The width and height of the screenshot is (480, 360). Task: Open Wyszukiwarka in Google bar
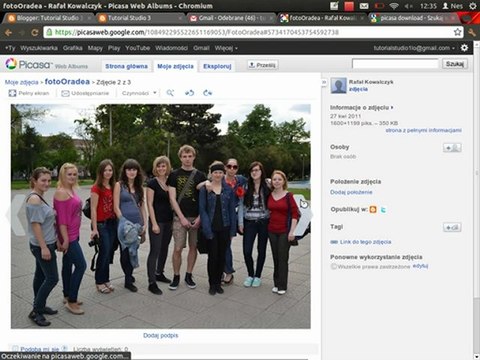[x=39, y=48]
